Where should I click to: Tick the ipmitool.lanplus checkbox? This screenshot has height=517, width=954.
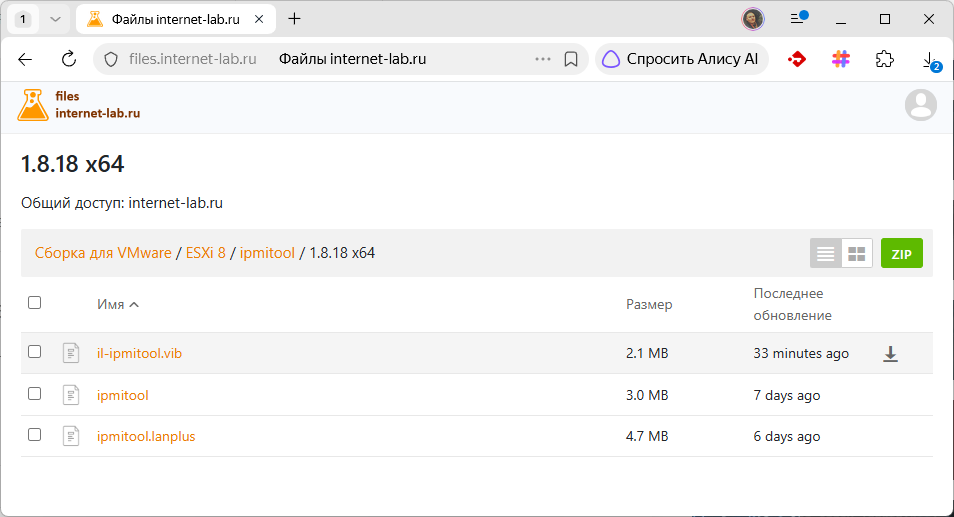35,434
